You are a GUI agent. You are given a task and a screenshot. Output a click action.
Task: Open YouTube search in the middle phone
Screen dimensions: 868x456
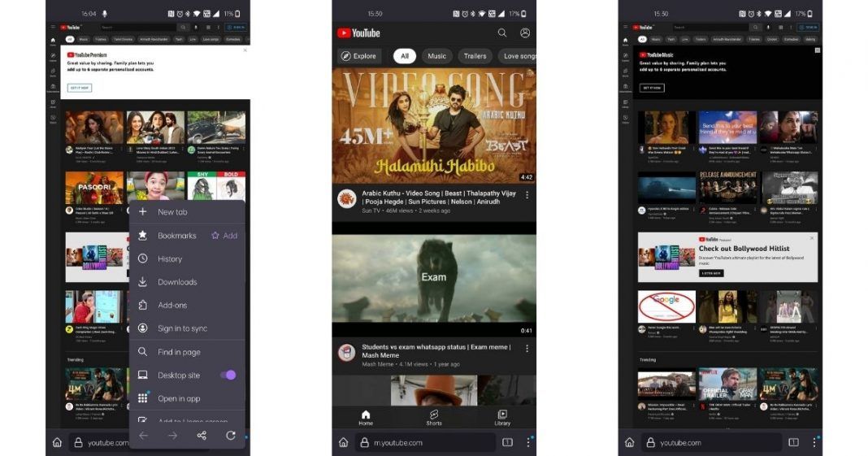[502, 33]
